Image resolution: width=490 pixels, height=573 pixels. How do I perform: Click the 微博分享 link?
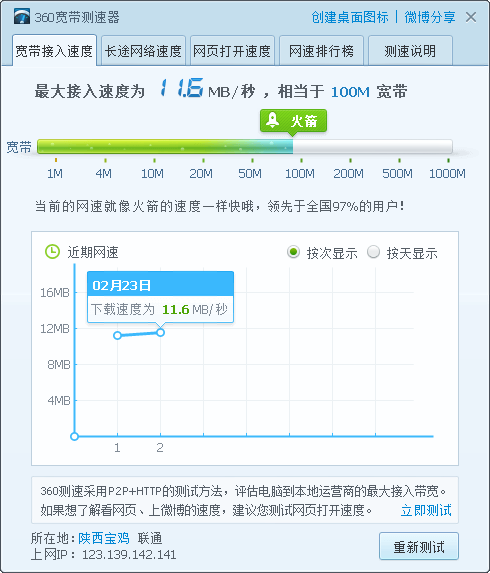coord(430,17)
